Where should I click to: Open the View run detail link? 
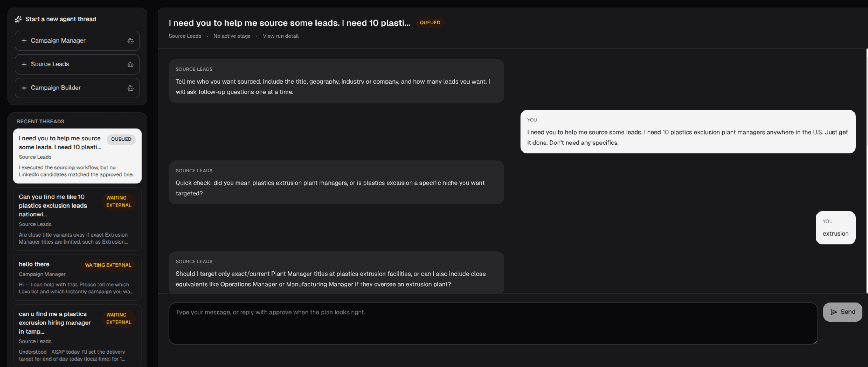tap(280, 36)
